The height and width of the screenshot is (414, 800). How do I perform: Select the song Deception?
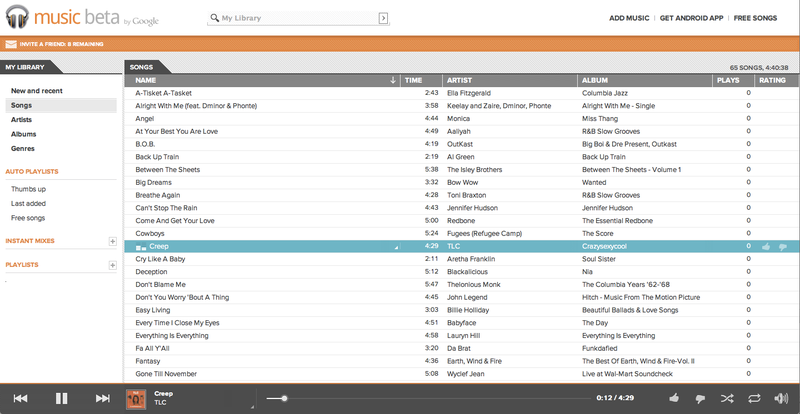152,272
